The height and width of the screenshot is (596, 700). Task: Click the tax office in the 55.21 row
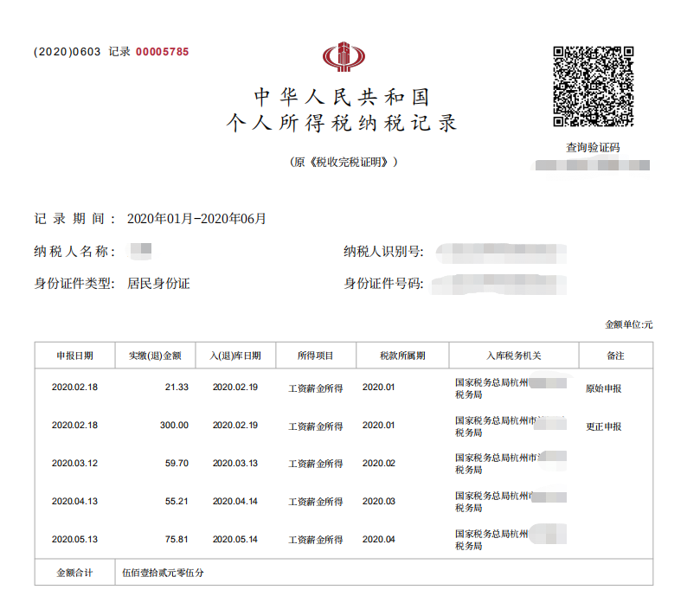click(511, 502)
